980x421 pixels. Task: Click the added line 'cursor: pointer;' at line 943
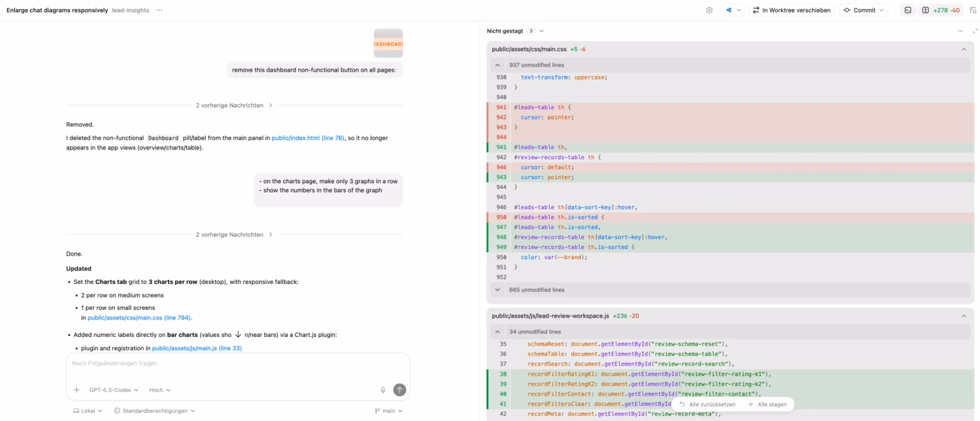(730, 177)
